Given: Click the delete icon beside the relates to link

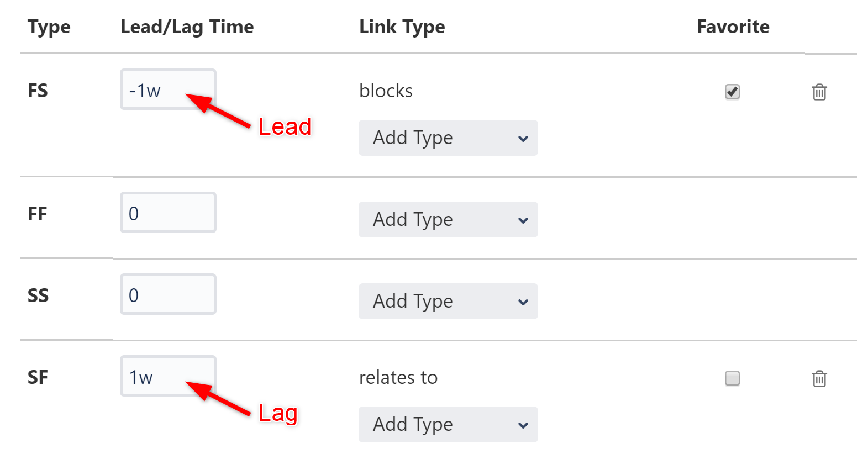Looking at the screenshot, I should pyautogui.click(x=820, y=379).
